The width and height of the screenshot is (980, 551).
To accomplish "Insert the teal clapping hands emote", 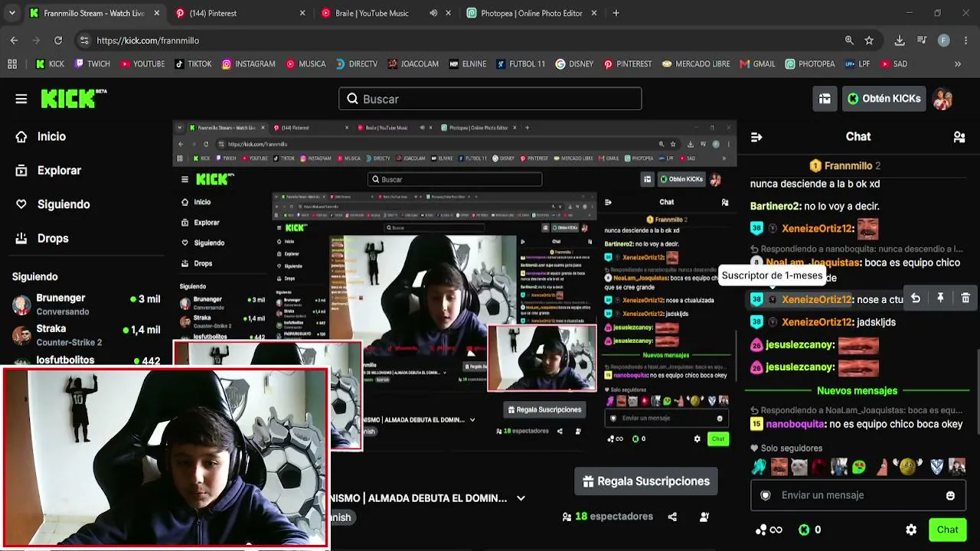I will click(x=758, y=466).
